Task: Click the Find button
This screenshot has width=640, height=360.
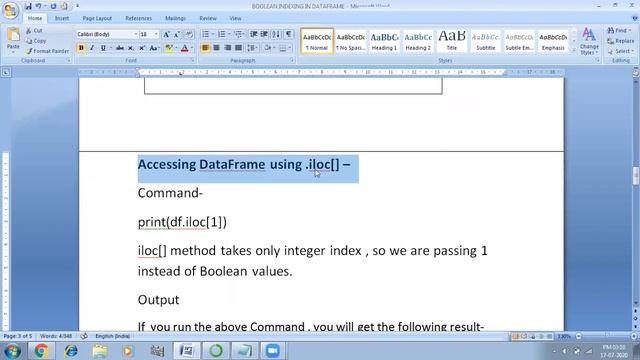Action: click(x=619, y=31)
